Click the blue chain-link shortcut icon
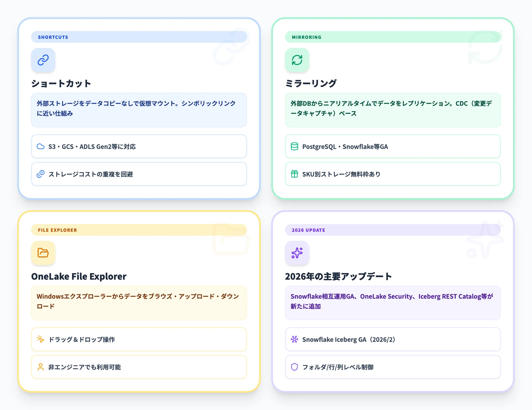This screenshot has height=410, width=532. (43, 60)
